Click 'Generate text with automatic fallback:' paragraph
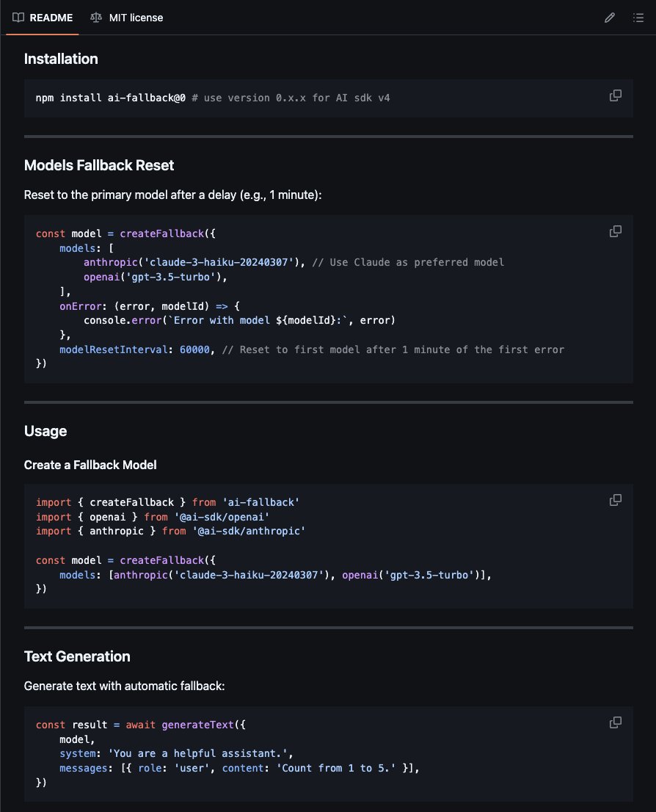Image resolution: width=656 pixels, height=812 pixels. pyautogui.click(x=124, y=686)
